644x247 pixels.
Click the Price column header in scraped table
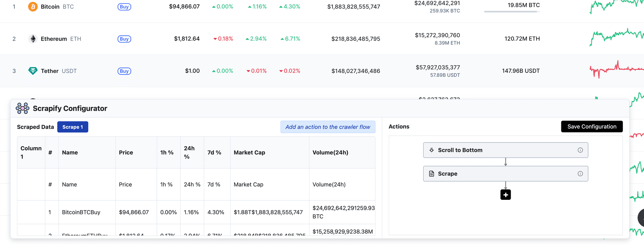tap(136, 152)
